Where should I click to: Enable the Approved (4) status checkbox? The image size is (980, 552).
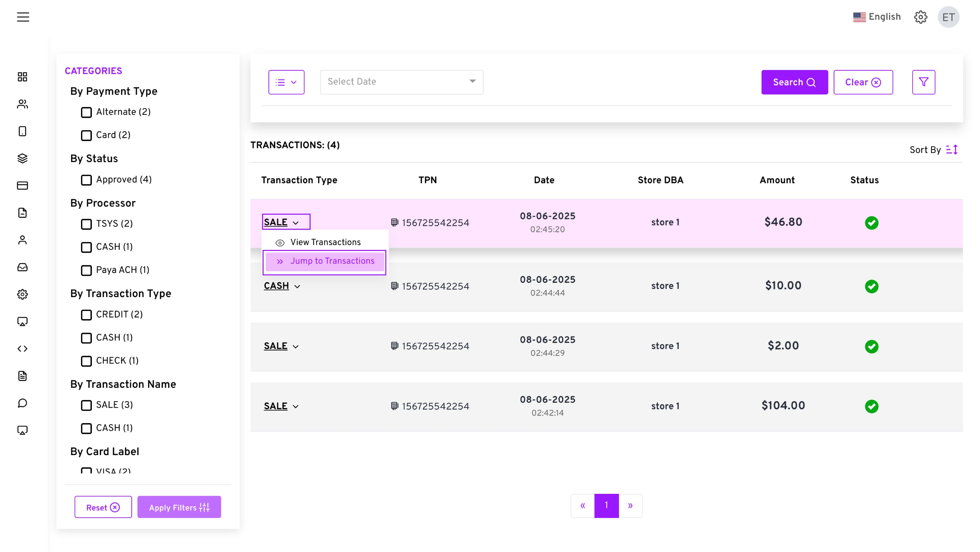coord(86,180)
